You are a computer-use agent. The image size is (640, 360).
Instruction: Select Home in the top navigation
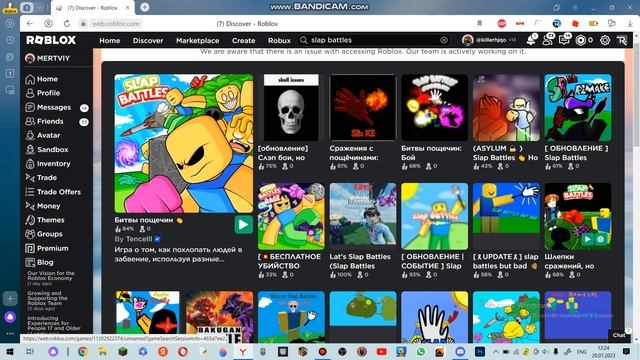point(110,40)
